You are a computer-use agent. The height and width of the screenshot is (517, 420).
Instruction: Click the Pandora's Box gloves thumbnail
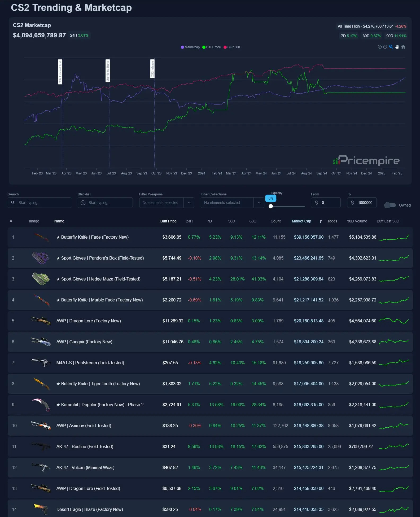(x=41, y=258)
